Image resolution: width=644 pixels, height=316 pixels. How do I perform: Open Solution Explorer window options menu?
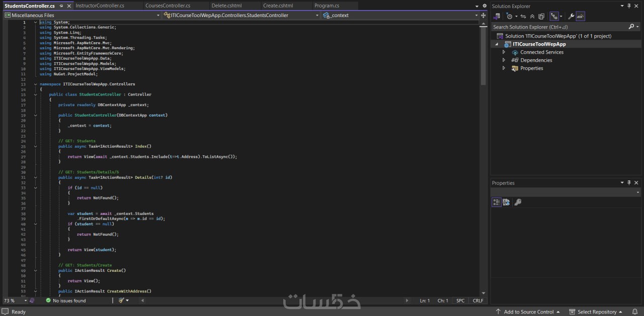pyautogui.click(x=622, y=6)
